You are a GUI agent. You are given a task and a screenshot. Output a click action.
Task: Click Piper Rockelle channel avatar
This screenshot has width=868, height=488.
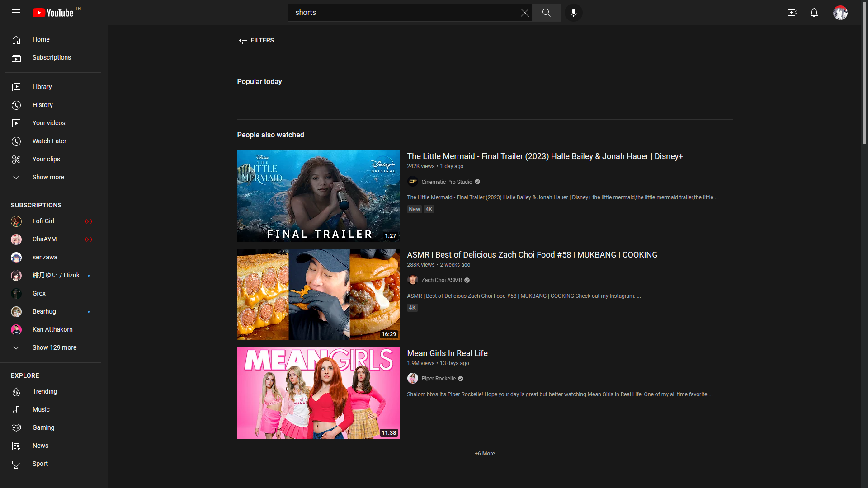(413, 379)
